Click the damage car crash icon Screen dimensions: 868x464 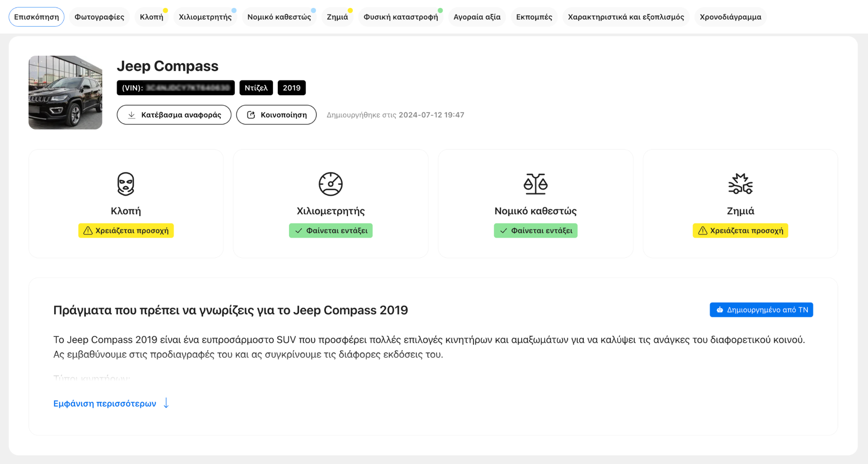(x=740, y=184)
